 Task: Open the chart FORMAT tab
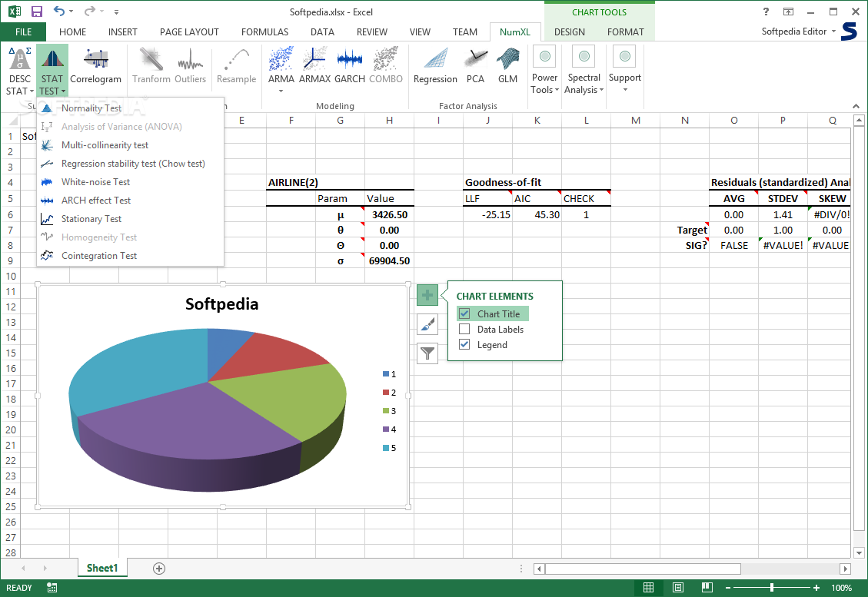click(x=626, y=32)
